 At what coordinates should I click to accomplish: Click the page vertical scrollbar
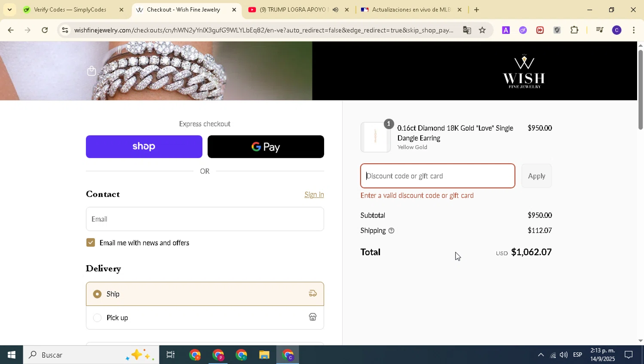[x=640, y=90]
